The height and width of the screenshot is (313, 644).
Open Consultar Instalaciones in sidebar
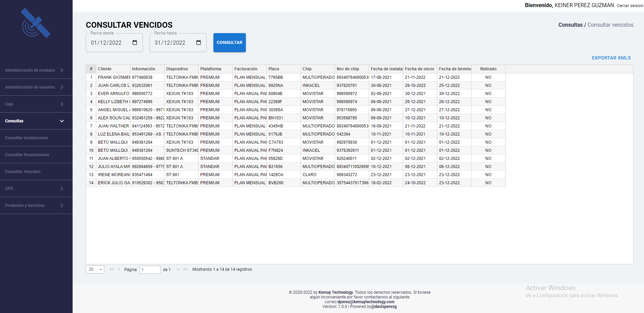[27, 138]
